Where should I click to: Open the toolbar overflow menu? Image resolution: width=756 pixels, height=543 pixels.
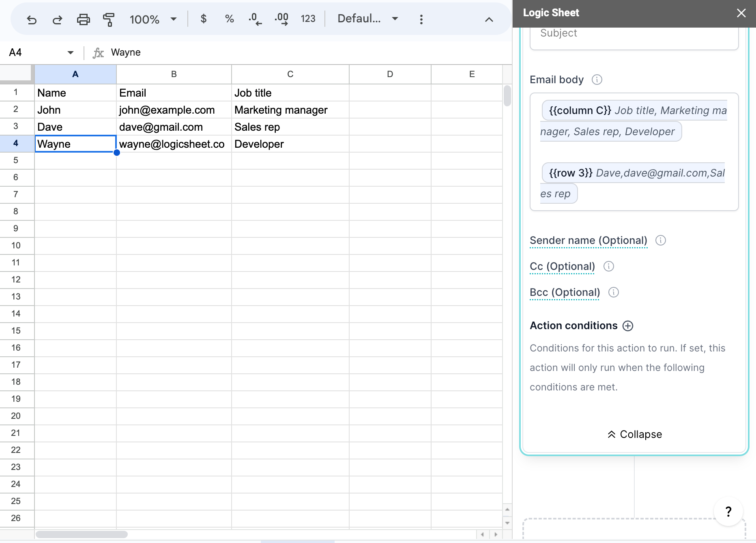tap(421, 19)
